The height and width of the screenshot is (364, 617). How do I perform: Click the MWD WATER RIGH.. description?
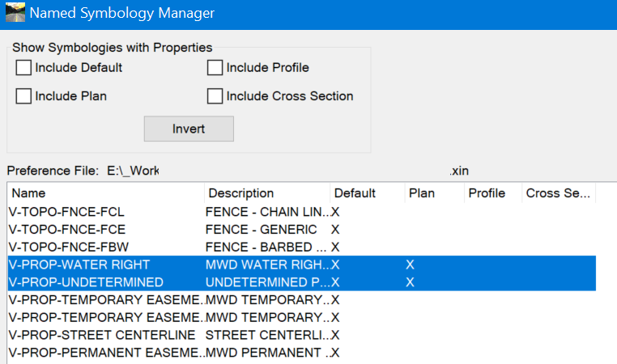(x=267, y=265)
